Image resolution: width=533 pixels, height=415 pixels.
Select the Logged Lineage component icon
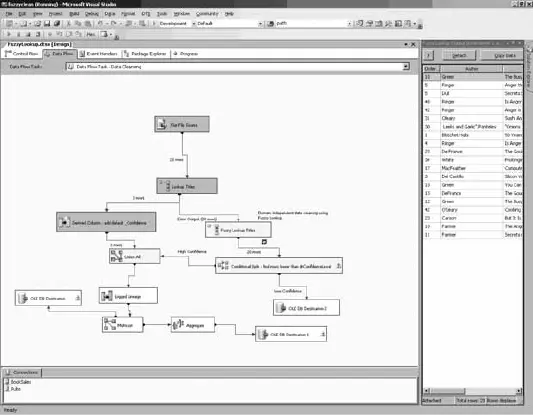point(107,296)
